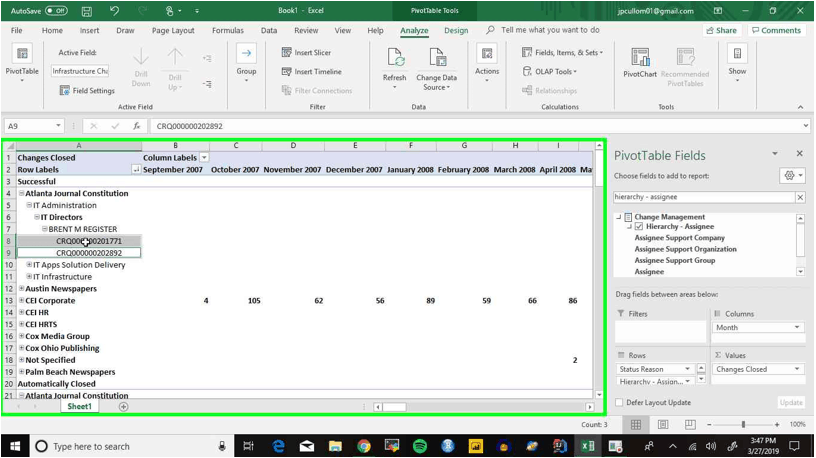
Task: Open Fields, Items, & Sets
Action: point(562,53)
